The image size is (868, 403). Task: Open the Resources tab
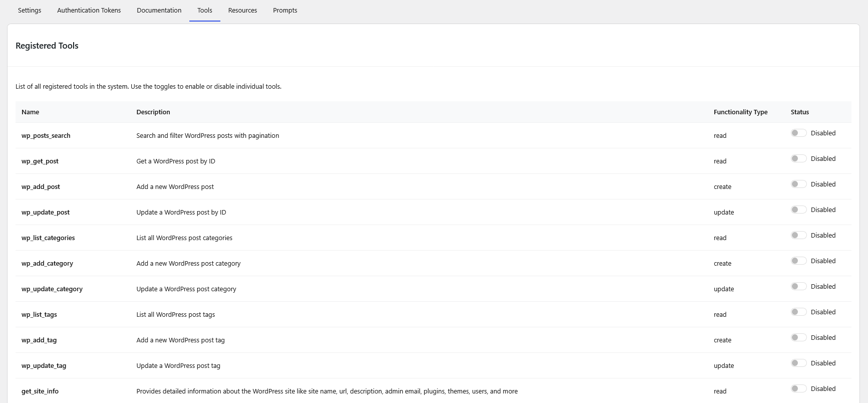(242, 11)
